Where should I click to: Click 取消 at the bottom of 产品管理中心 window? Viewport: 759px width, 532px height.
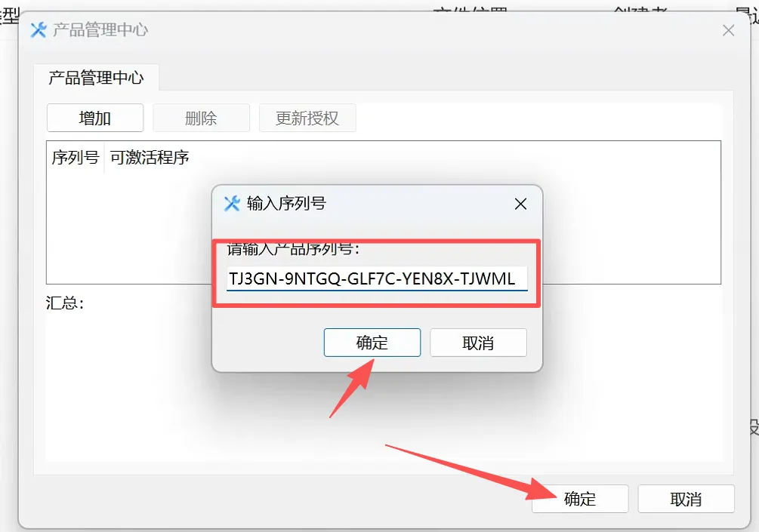[x=686, y=499]
